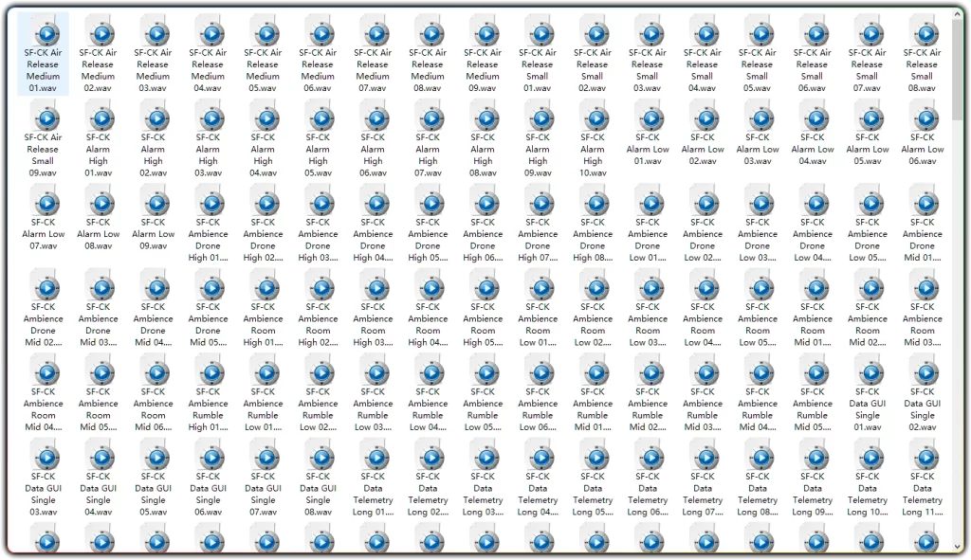Choose the Ambience Drone Low 03 icon
Image resolution: width=971 pixels, height=560 pixels.
761,202
